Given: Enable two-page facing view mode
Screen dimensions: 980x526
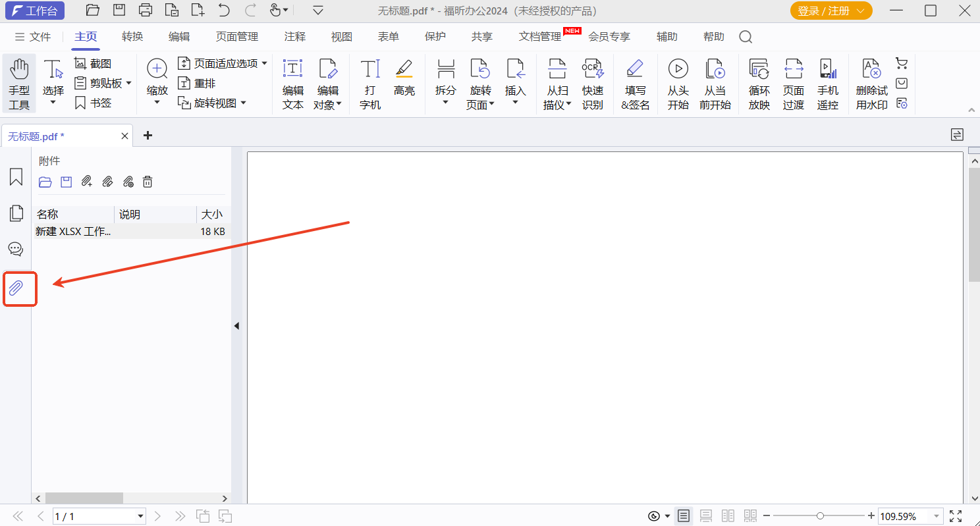Looking at the screenshot, I should 728,516.
